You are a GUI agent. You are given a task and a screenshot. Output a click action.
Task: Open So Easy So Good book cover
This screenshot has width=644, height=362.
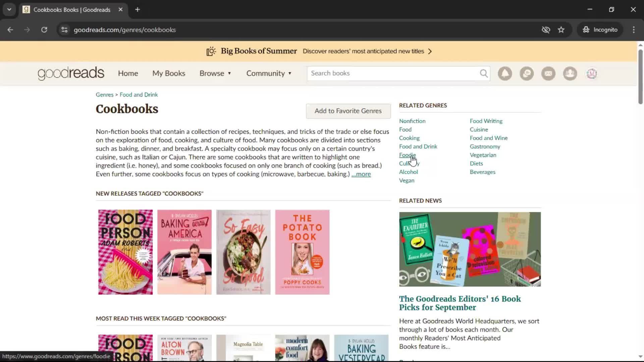pos(244,252)
